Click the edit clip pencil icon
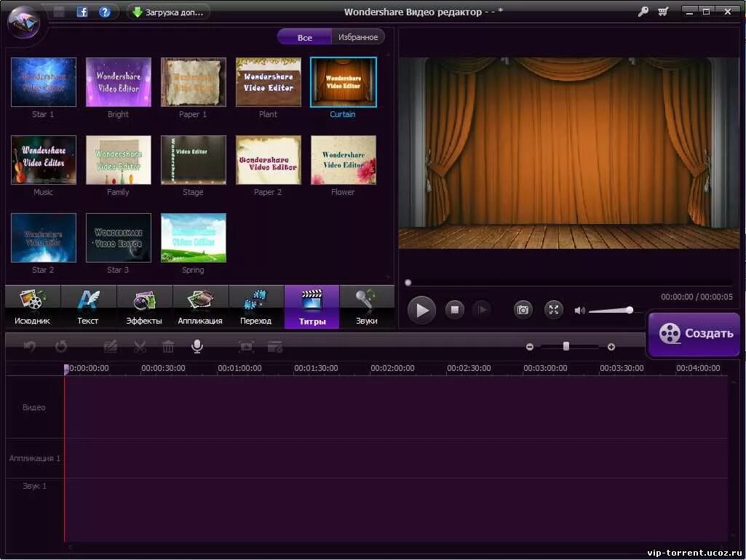The width and height of the screenshot is (746, 560). 111,347
